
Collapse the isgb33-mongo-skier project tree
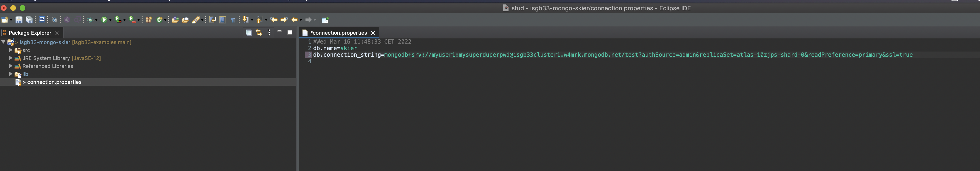[x=4, y=42]
